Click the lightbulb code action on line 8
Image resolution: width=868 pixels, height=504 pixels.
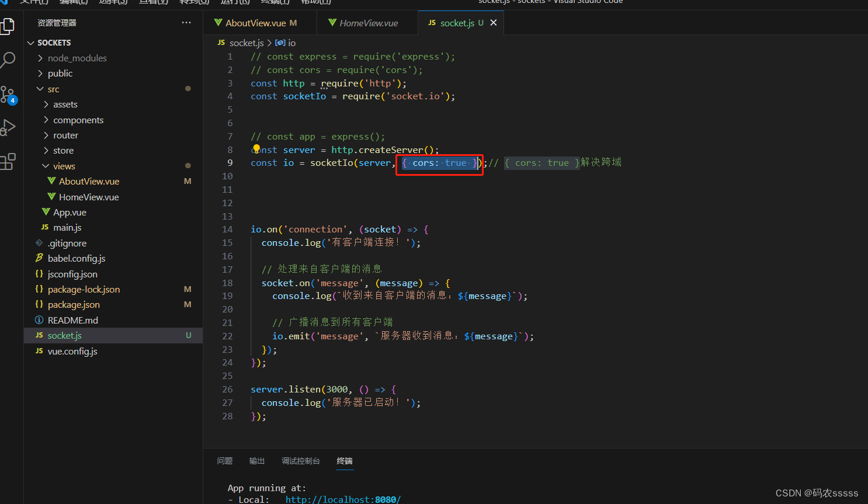tap(256, 150)
